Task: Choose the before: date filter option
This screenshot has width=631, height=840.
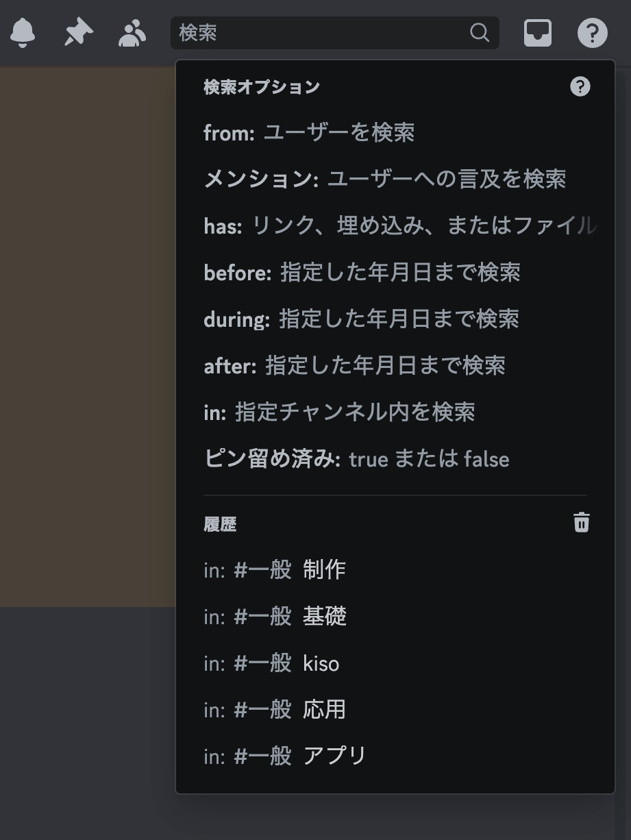Action: point(395,272)
